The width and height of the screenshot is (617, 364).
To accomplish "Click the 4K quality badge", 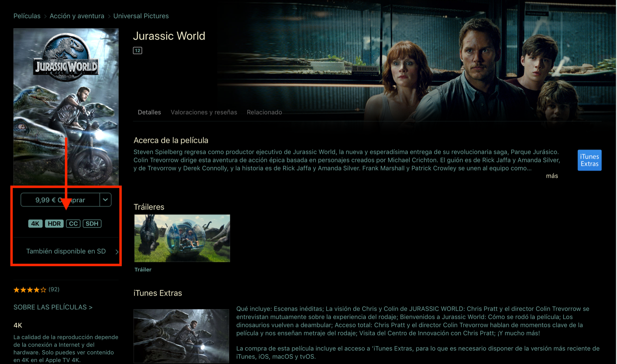I will pyautogui.click(x=35, y=223).
